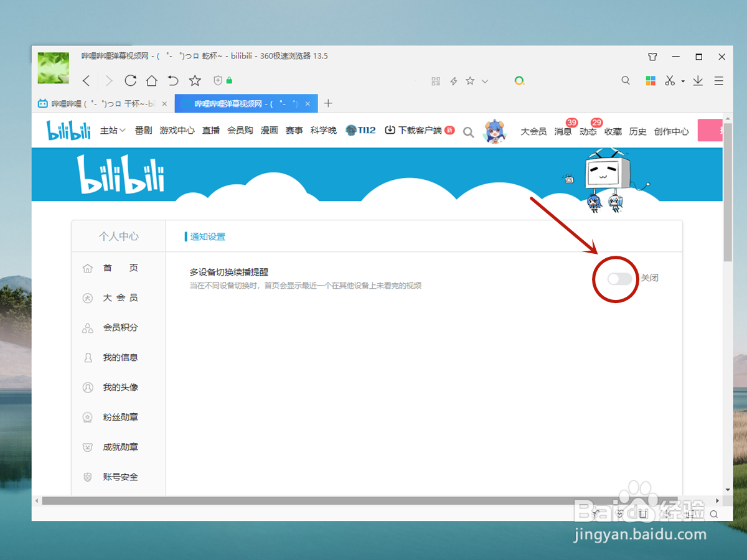Click the large bilibili banner logo
The height and width of the screenshot is (560, 747).
tap(121, 174)
